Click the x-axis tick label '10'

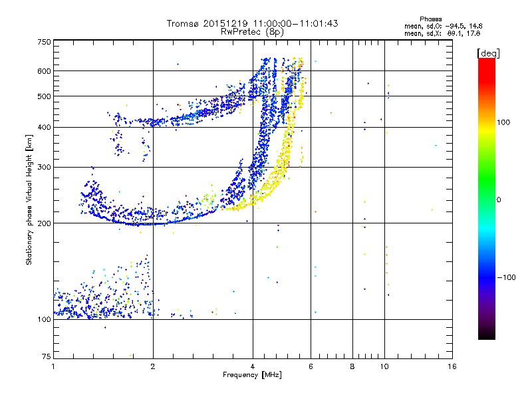(x=384, y=366)
